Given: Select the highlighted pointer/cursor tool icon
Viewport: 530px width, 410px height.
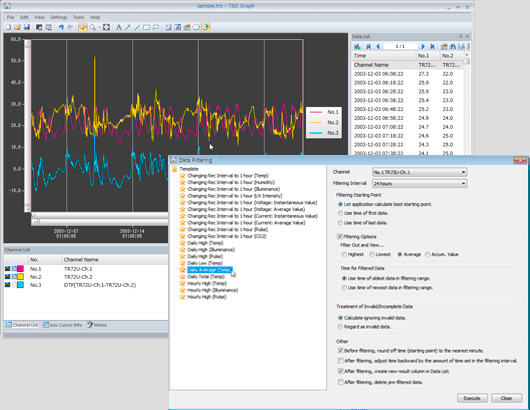Looking at the screenshot, I should click(82, 27).
